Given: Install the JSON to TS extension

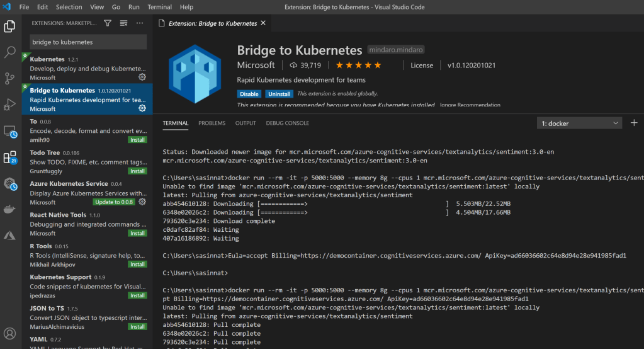Looking at the screenshot, I should 137,327.
